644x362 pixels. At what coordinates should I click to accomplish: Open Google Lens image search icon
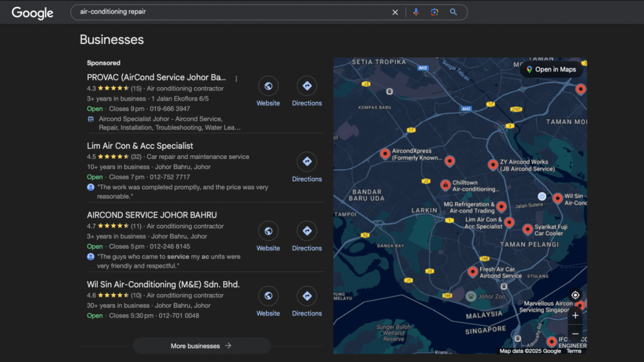pyautogui.click(x=434, y=12)
